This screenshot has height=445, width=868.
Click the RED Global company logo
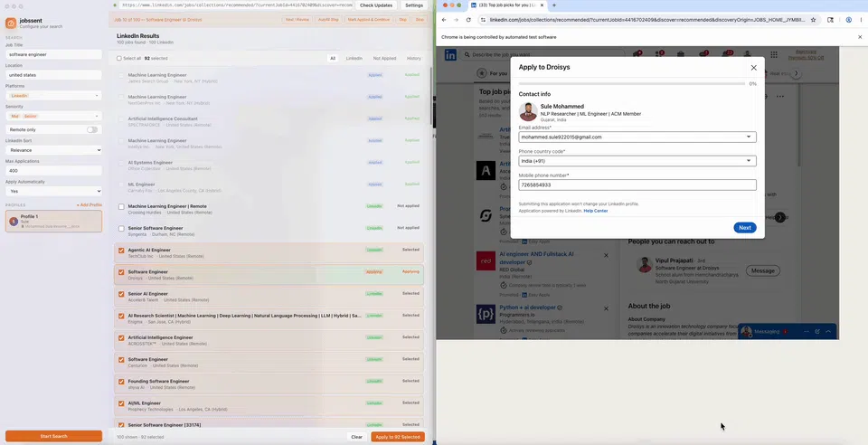pyautogui.click(x=486, y=260)
